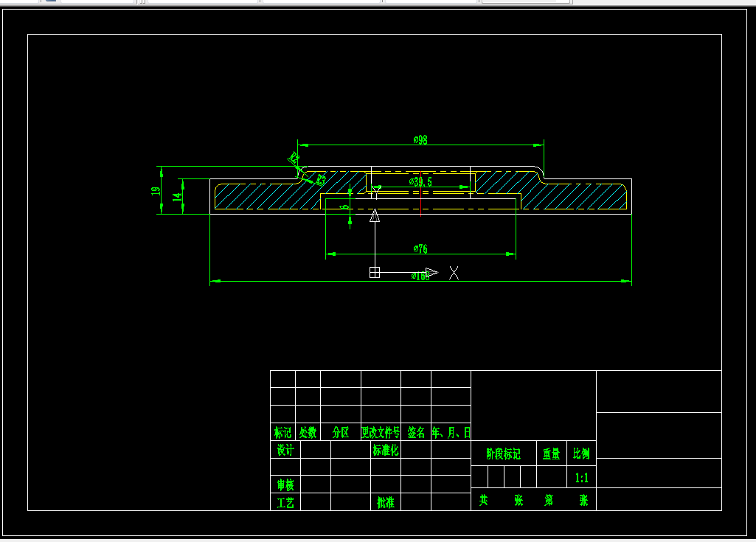This screenshot has height=542, width=756.
Task: Click the 重量 header cell
Action: point(551,454)
